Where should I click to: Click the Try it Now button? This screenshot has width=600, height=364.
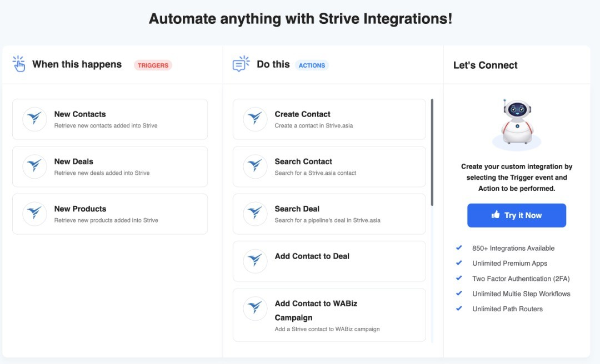tap(517, 215)
